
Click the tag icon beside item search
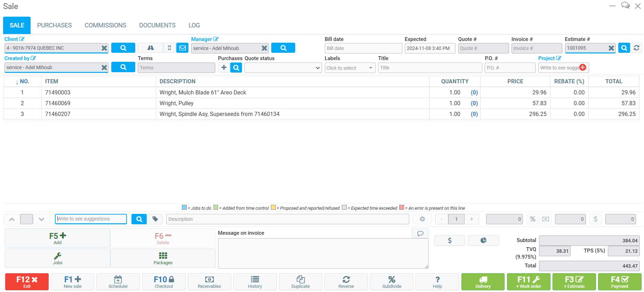[x=155, y=219]
